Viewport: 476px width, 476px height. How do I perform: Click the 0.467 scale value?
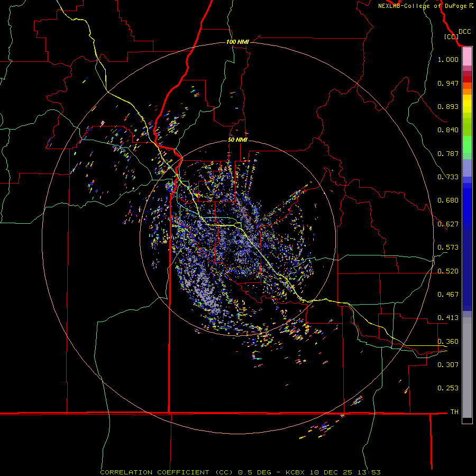[448, 295]
